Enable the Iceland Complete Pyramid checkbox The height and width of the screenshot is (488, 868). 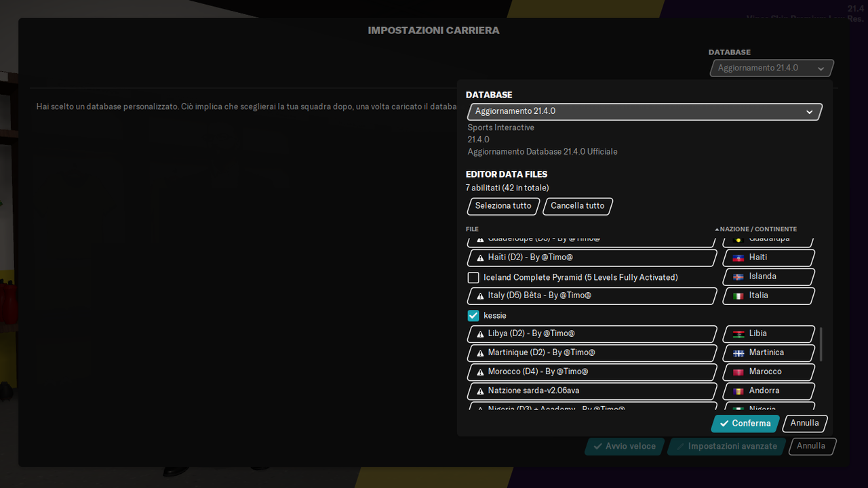tap(473, 277)
